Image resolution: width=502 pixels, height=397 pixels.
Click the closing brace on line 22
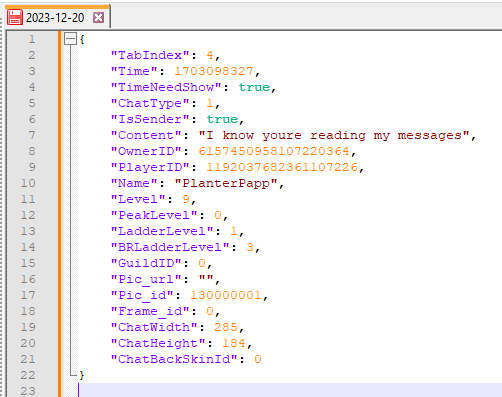82,375
